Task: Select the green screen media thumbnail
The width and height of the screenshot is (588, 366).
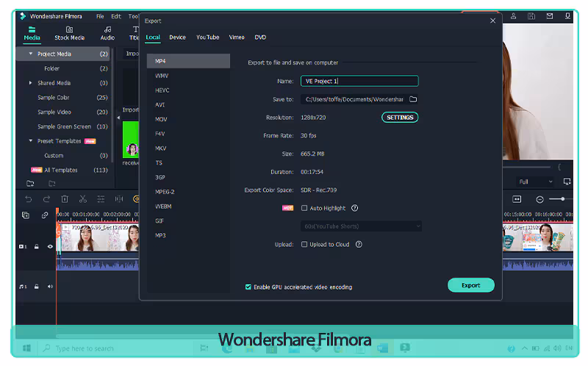Action: [131, 140]
